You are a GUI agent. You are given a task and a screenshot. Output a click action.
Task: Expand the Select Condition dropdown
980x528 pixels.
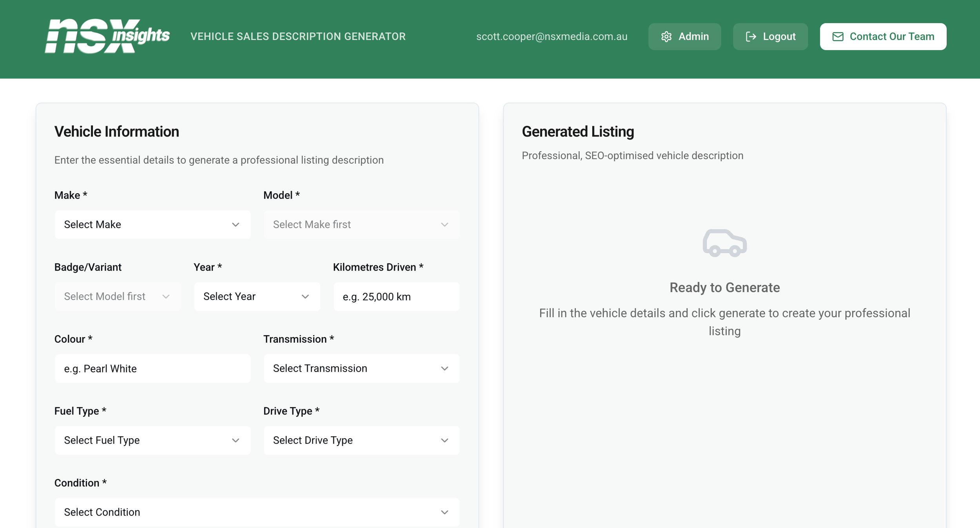coord(257,512)
